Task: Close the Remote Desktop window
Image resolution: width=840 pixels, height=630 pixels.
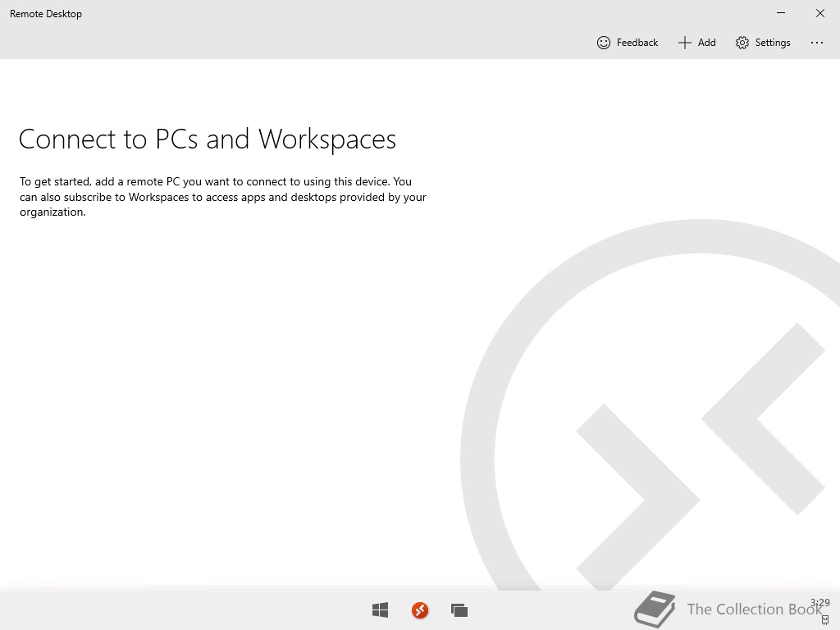Action: coord(820,13)
